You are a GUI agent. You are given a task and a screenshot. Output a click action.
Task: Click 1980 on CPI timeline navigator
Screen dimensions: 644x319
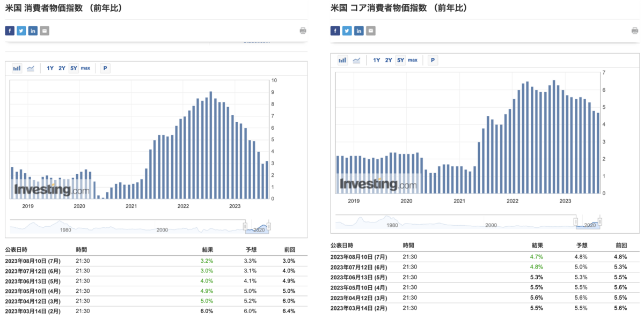click(65, 229)
